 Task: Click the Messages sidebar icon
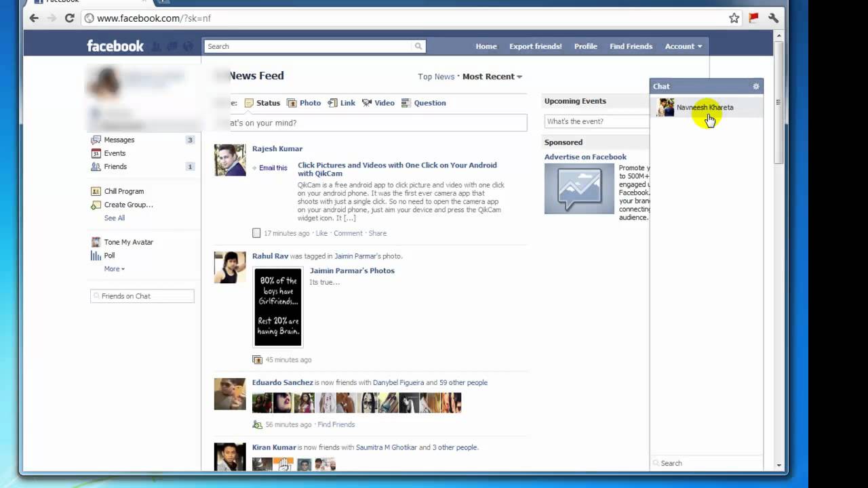(x=96, y=140)
